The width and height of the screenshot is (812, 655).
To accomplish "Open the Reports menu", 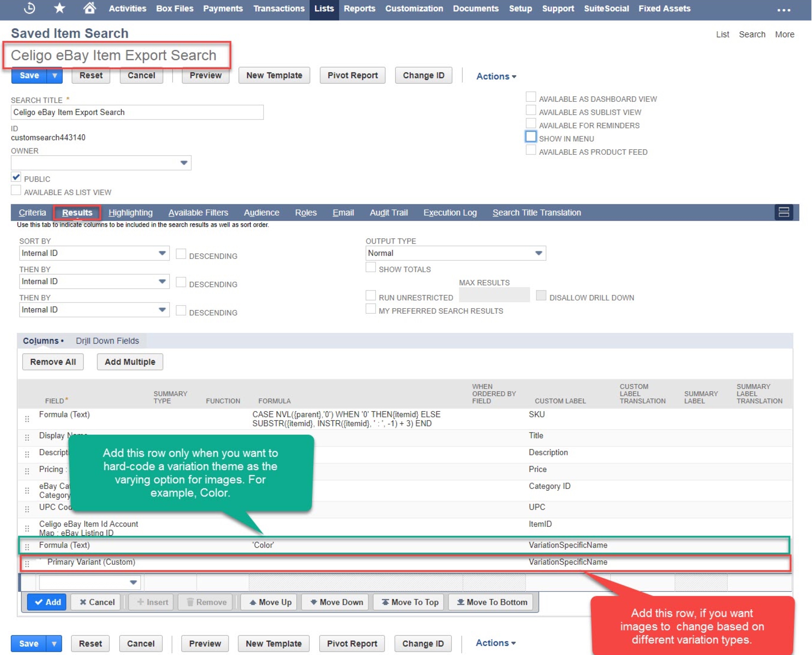I will [359, 8].
